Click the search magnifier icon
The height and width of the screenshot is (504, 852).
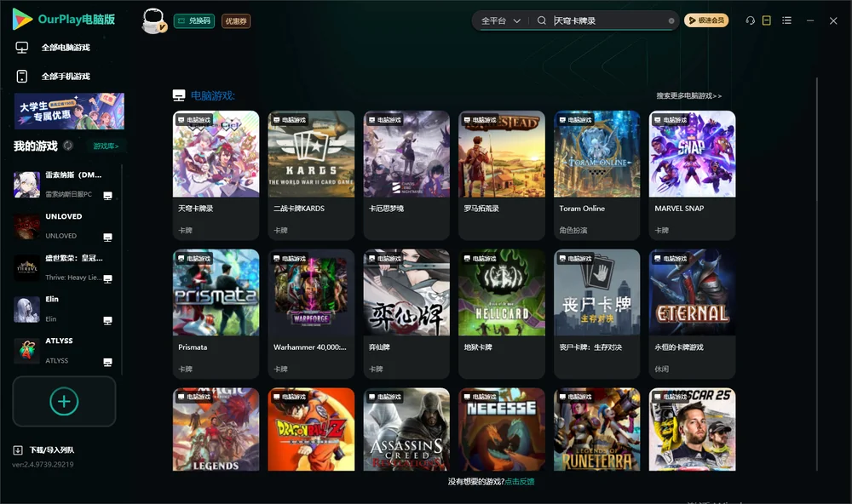[x=541, y=20]
